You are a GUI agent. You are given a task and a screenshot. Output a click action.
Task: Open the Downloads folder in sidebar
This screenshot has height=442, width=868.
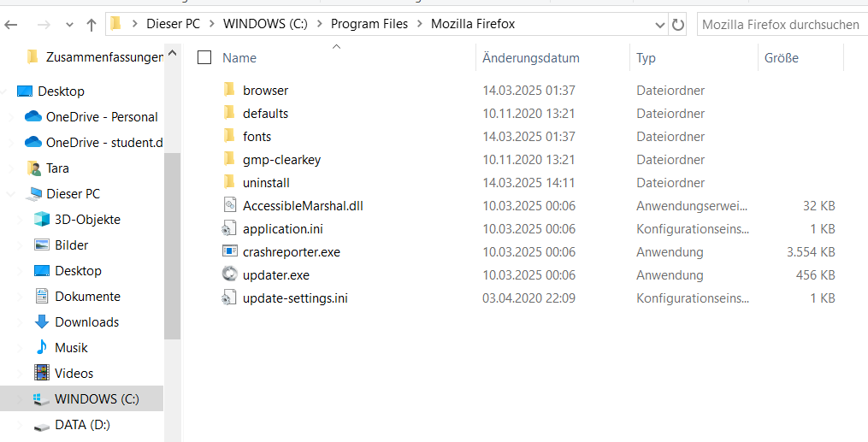pos(86,322)
